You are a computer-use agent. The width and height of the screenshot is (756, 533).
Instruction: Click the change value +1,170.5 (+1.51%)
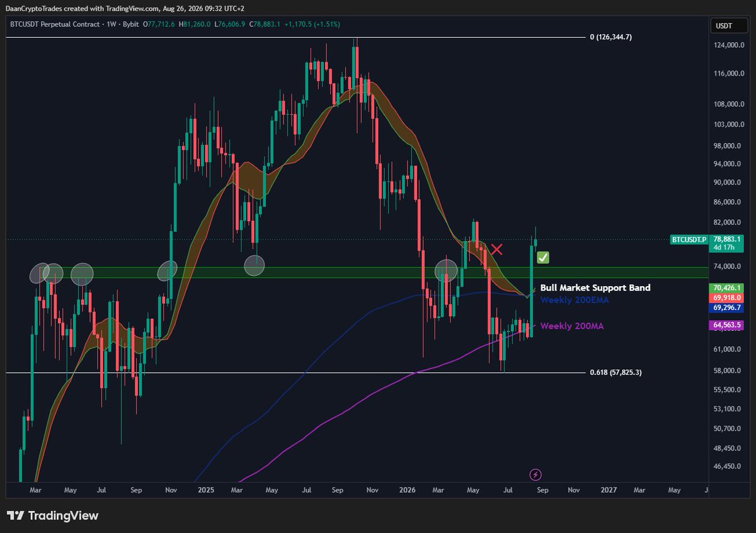point(314,25)
